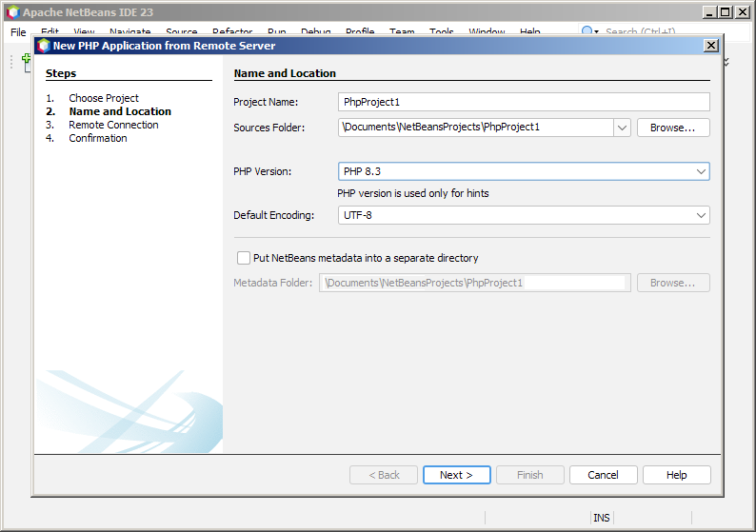Open the File menu

[x=18, y=32]
